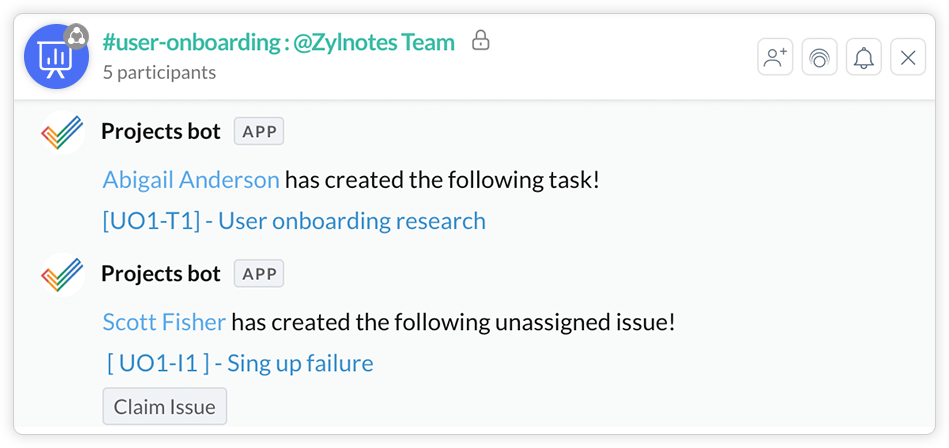
Task: Open Abigail Anderson's profile link
Action: click(191, 180)
